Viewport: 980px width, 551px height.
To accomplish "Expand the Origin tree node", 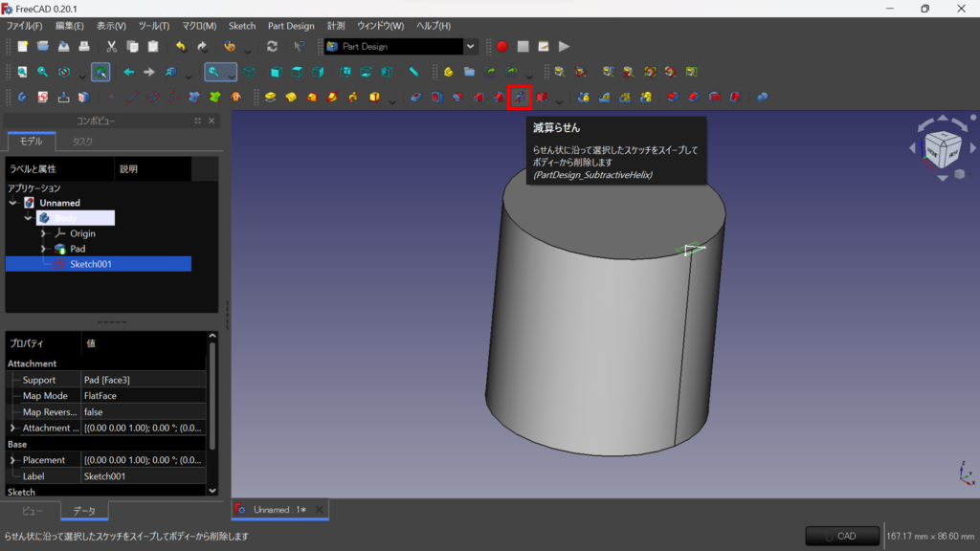I will coord(43,233).
